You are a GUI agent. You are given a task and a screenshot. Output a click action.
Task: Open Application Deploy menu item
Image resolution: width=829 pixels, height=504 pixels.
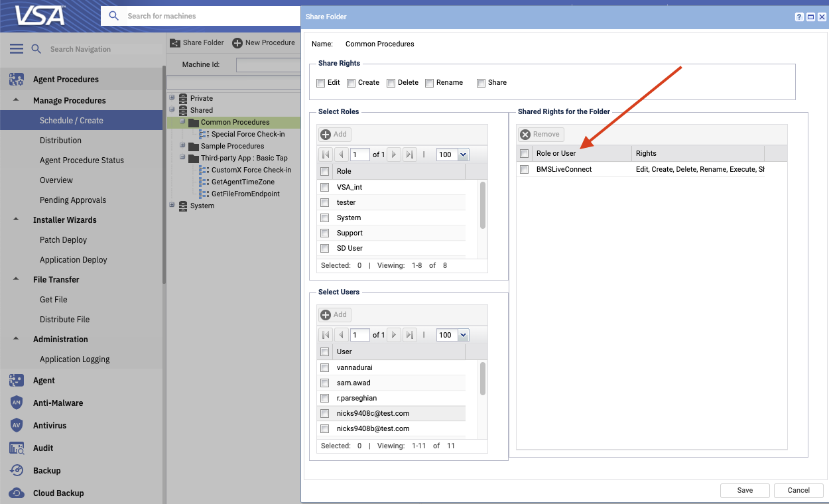73,260
